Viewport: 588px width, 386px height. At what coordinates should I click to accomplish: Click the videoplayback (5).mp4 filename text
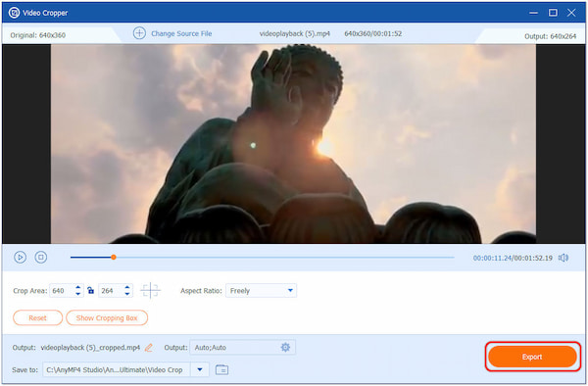pyautogui.click(x=295, y=33)
